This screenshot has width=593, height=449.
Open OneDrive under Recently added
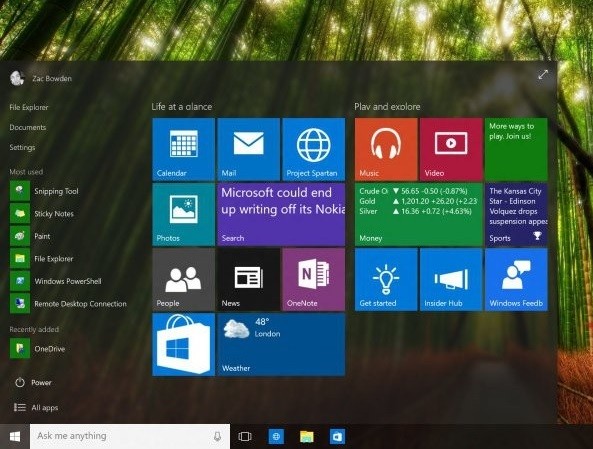click(x=37, y=349)
